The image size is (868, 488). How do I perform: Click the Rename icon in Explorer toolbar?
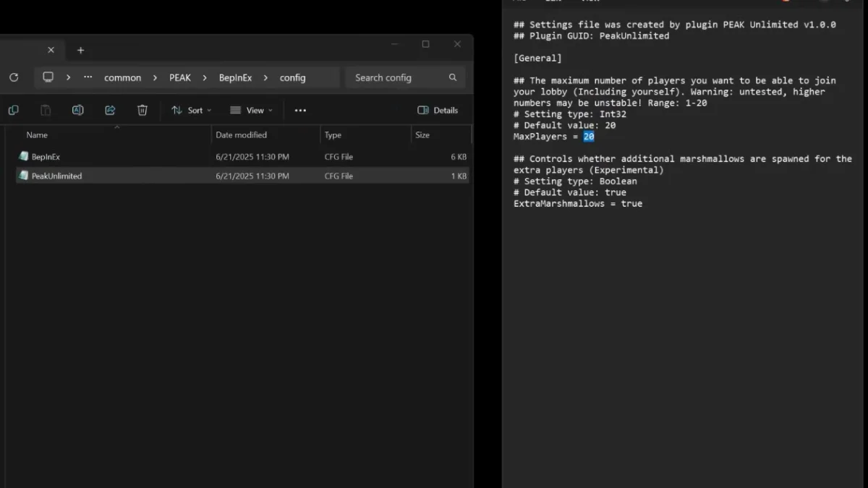(78, 110)
